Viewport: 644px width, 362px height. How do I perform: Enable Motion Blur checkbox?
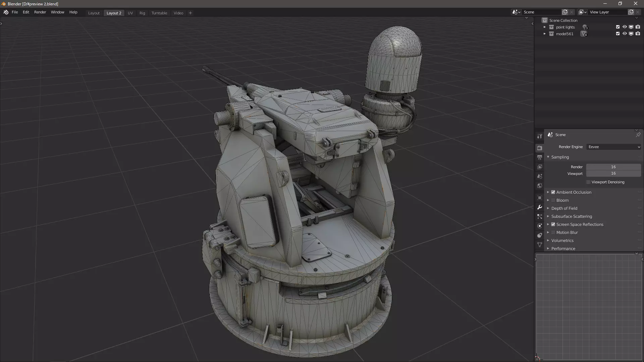pyautogui.click(x=553, y=232)
